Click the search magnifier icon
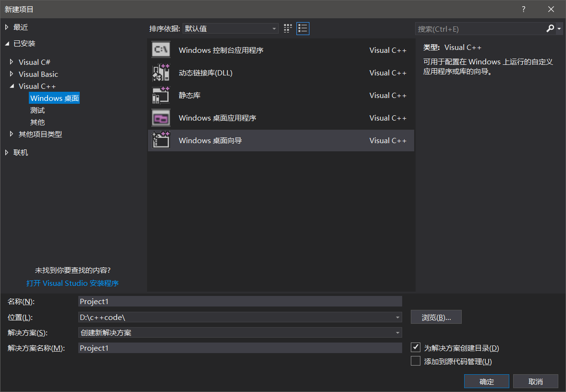 pyautogui.click(x=550, y=28)
